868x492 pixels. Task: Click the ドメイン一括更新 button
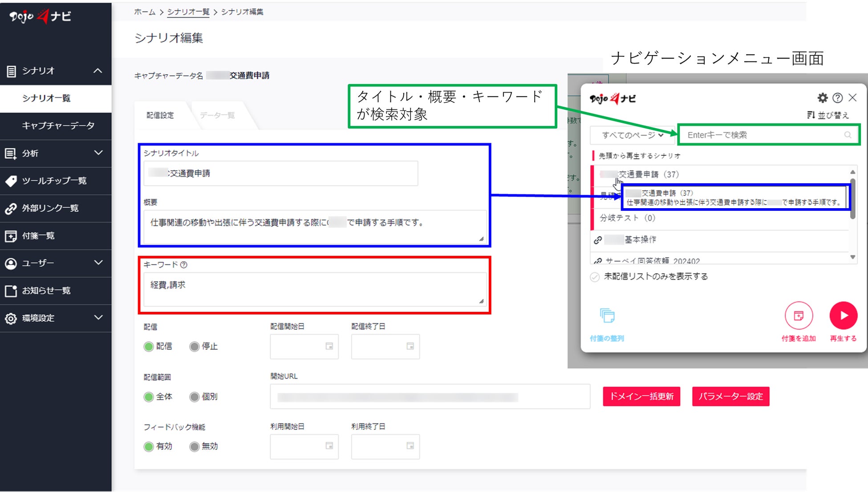tap(641, 396)
